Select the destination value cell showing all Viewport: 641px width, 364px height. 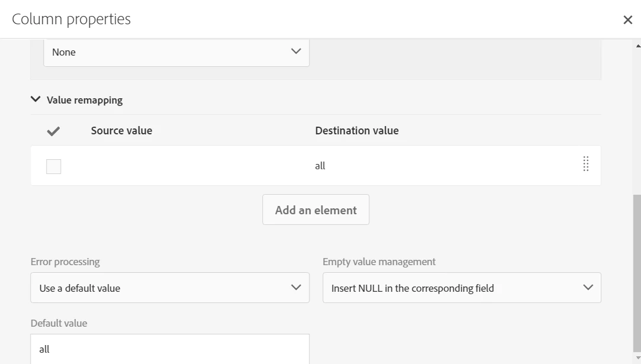[x=320, y=166]
